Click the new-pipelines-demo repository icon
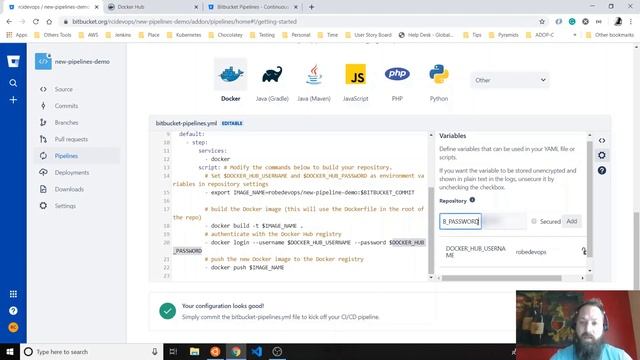The width and height of the screenshot is (640, 360). (43, 62)
